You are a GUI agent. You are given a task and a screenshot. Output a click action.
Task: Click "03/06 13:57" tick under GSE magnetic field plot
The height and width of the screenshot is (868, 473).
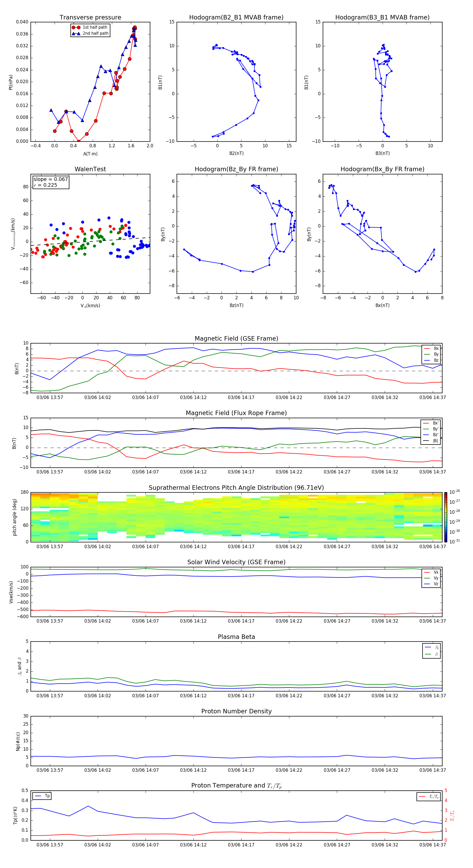(x=50, y=398)
